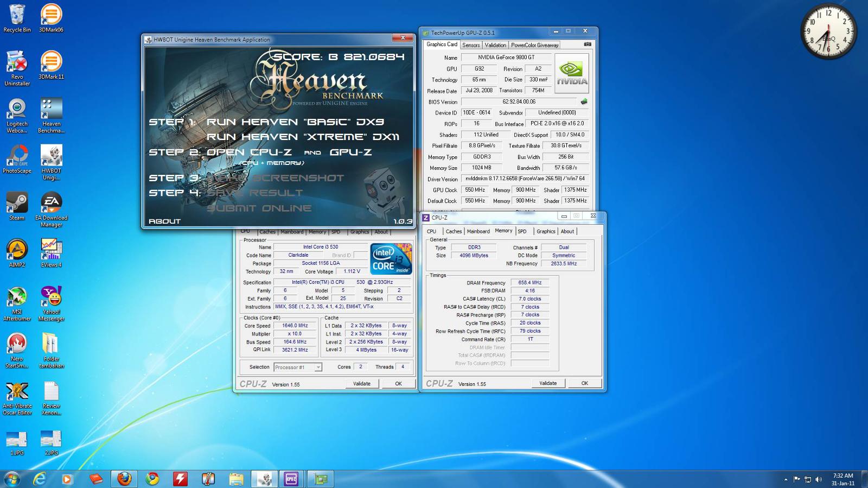Open About tab in the Memory CPU-Z window
The image size is (868, 488).
pyautogui.click(x=567, y=231)
